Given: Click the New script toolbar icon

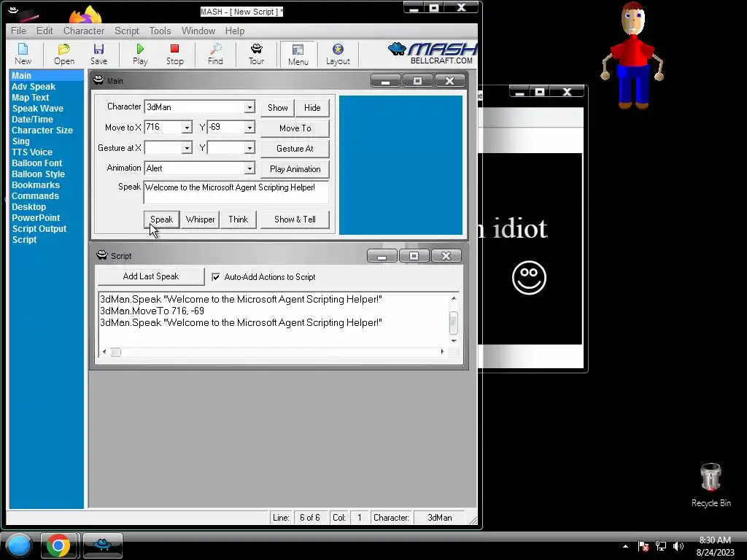Looking at the screenshot, I should [23, 54].
